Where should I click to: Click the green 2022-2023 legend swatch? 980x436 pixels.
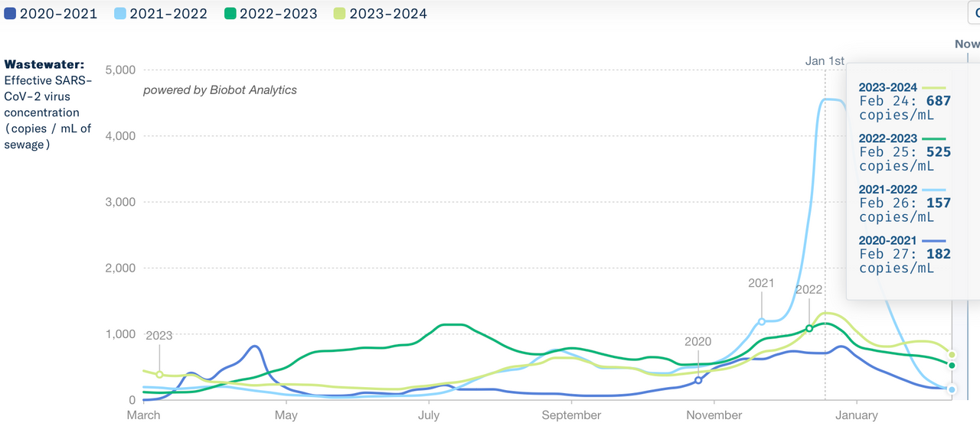point(230,14)
